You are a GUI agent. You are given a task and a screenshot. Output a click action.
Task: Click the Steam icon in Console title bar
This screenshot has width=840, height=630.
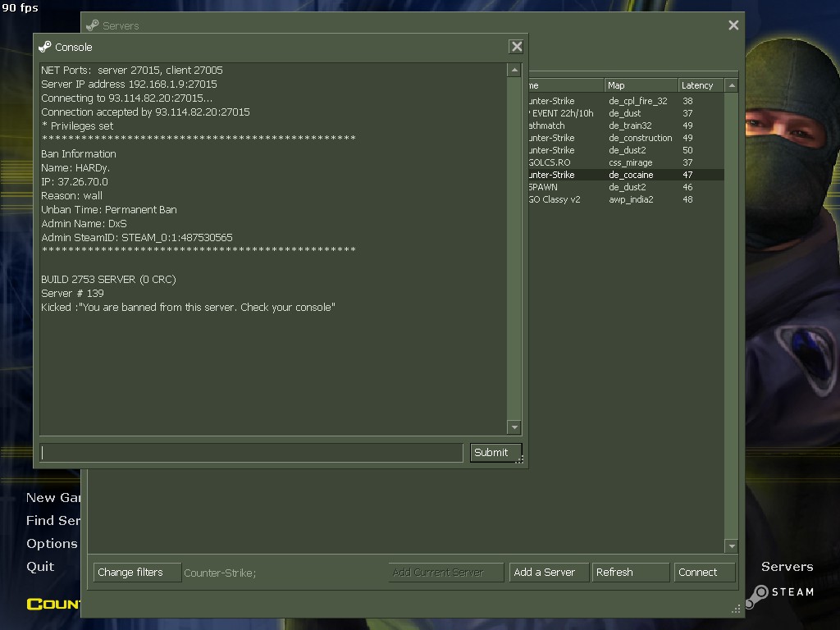pos(45,47)
